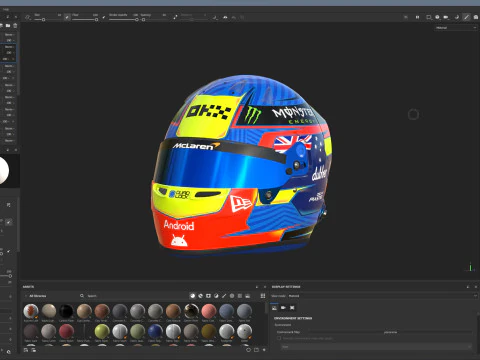The width and height of the screenshot is (480, 360).
Task: Click the axis gizmo in viewport corner
Action: click(x=470, y=267)
